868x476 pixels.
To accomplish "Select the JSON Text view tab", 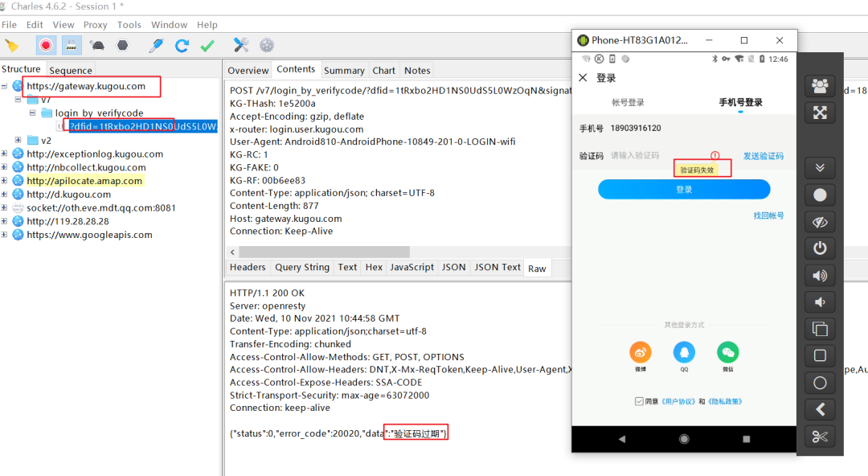I will [497, 267].
